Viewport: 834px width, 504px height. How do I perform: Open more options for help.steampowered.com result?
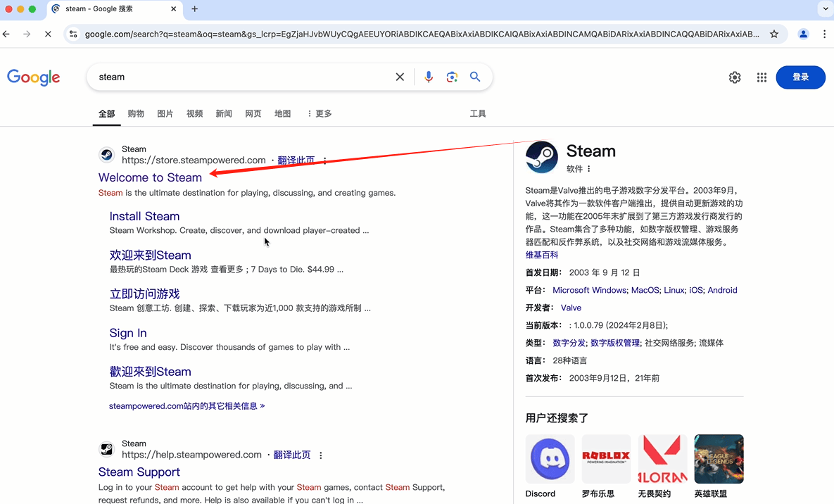click(x=320, y=455)
